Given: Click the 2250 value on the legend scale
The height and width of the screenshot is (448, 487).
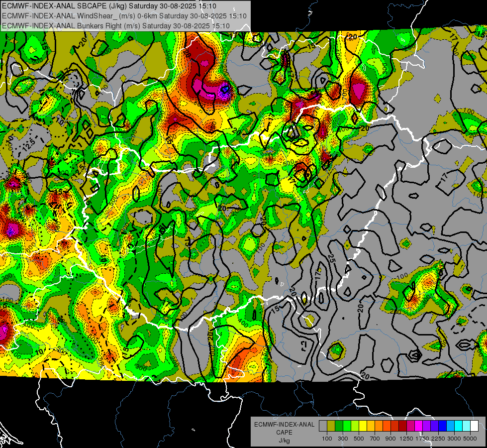Looking at the screenshot, I should (x=439, y=439).
